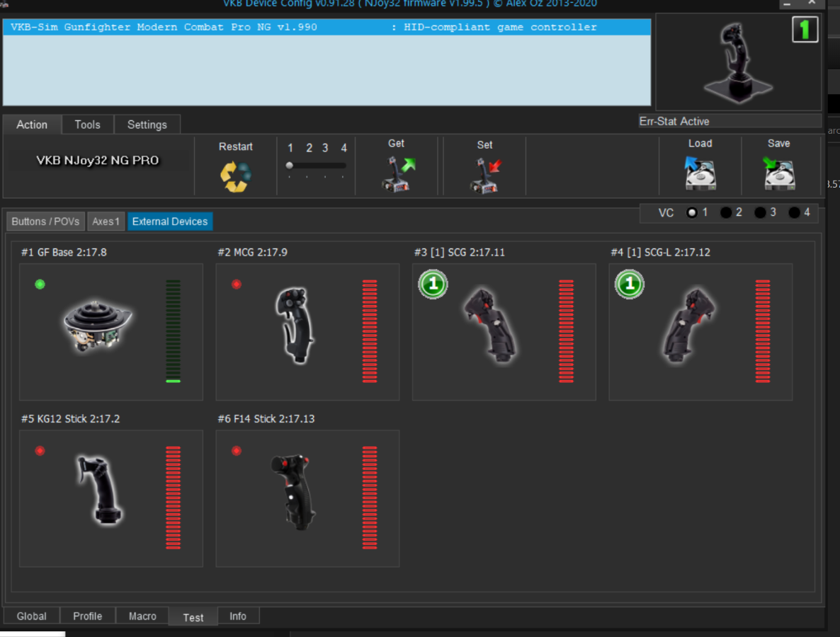
Task: Click the #3 SCG red level meter
Action: [x=566, y=331]
